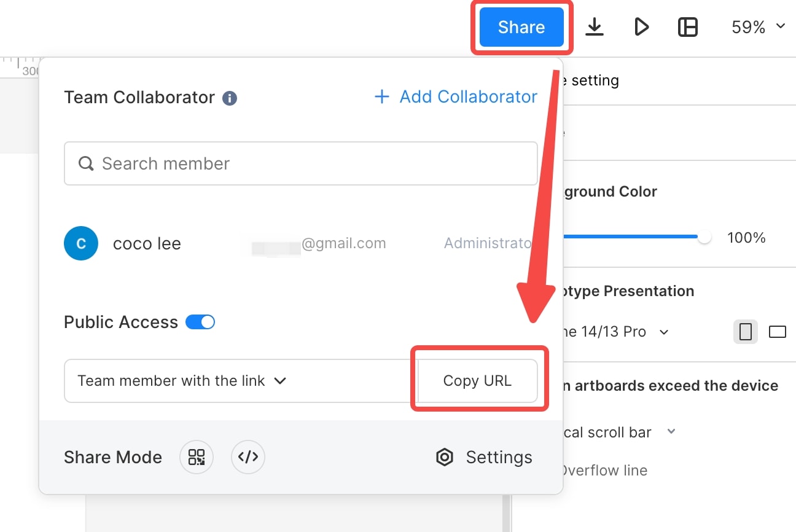
Task: Open the device model dropdown
Action: 663,332
